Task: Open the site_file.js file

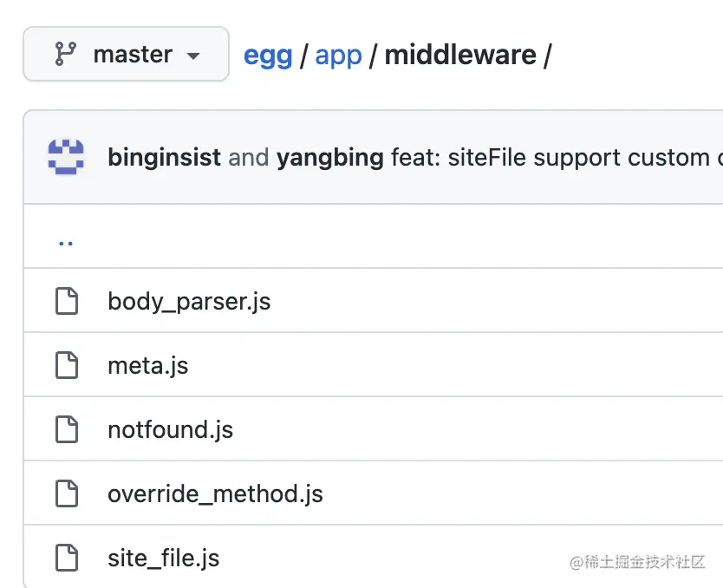Action: pos(163,558)
